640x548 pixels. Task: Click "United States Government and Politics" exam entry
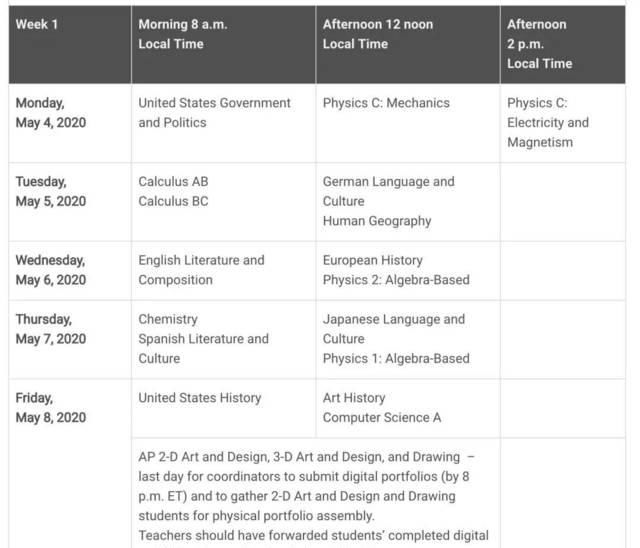pos(214,112)
